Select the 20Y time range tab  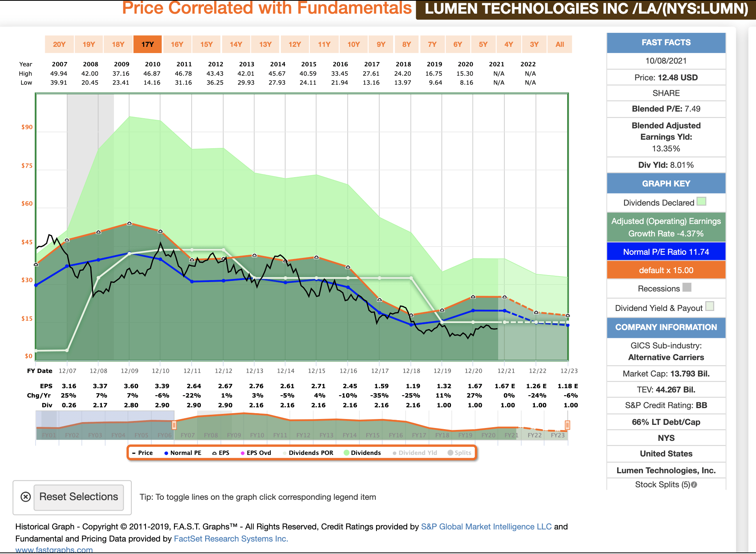coord(59,44)
